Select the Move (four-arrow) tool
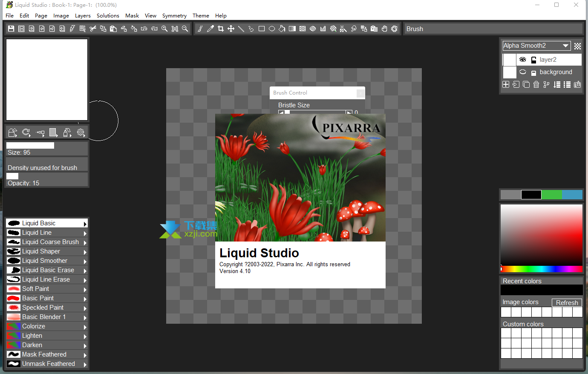Viewport: 588px width, 374px height. pos(231,29)
